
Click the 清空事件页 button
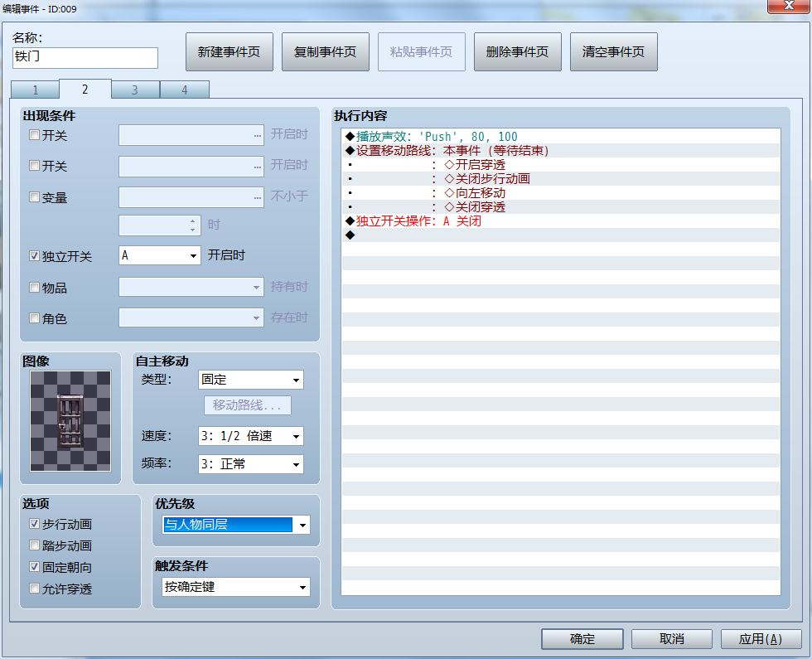pos(614,51)
